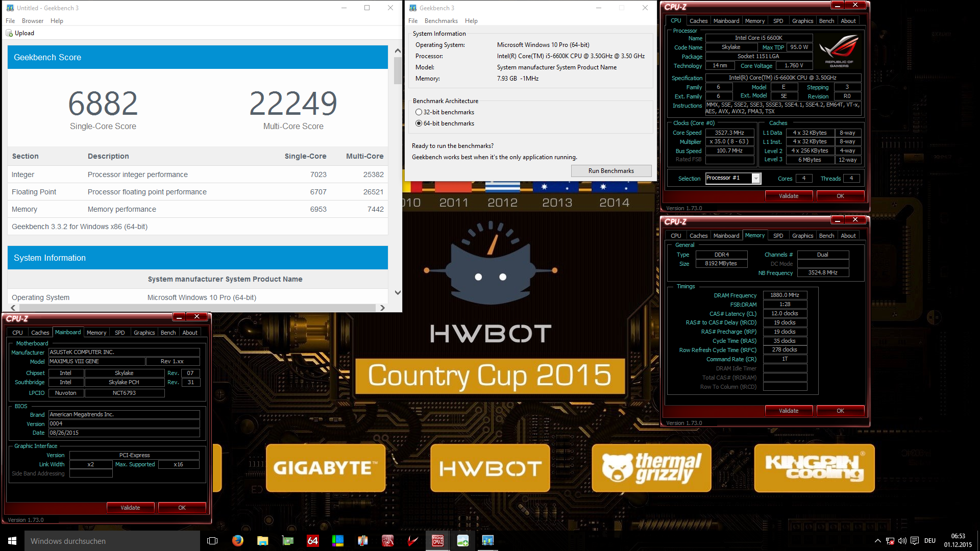Open About tab in top CPU-Z window

[848, 21]
